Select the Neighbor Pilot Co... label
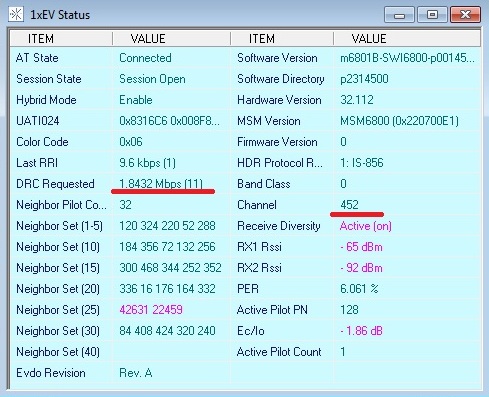This screenshot has width=489, height=397. click(x=61, y=205)
